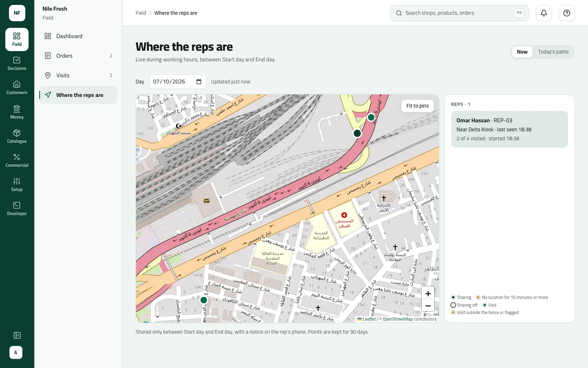
Task: Go to Customers section icon
Action: [x=17, y=84]
